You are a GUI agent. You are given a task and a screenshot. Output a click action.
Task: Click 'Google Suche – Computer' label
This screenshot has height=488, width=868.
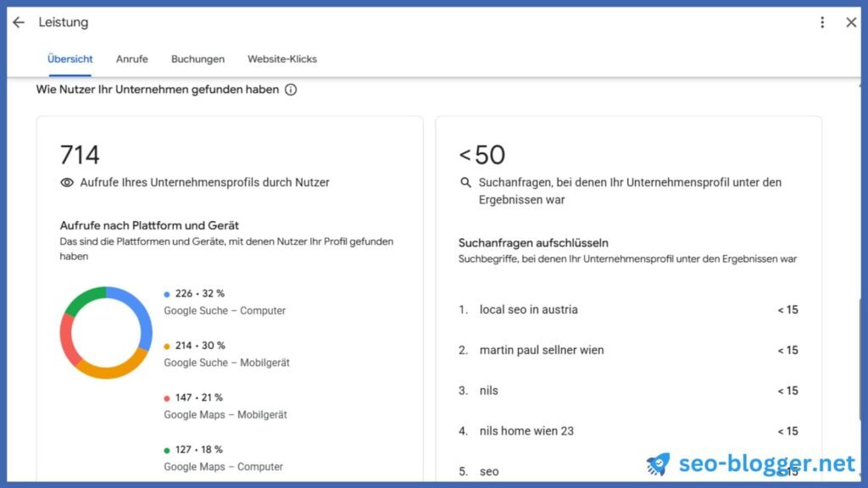click(225, 311)
